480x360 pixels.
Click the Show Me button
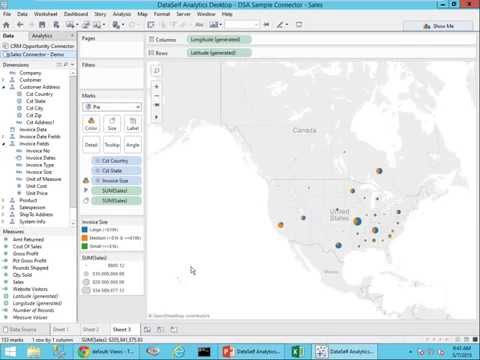pyautogui.click(x=438, y=26)
